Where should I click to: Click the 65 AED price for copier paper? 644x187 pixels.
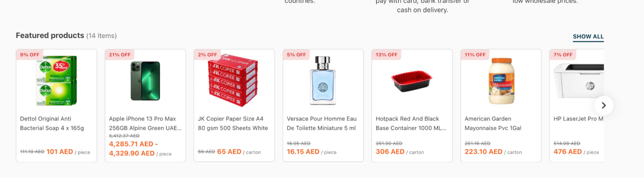coord(229,152)
